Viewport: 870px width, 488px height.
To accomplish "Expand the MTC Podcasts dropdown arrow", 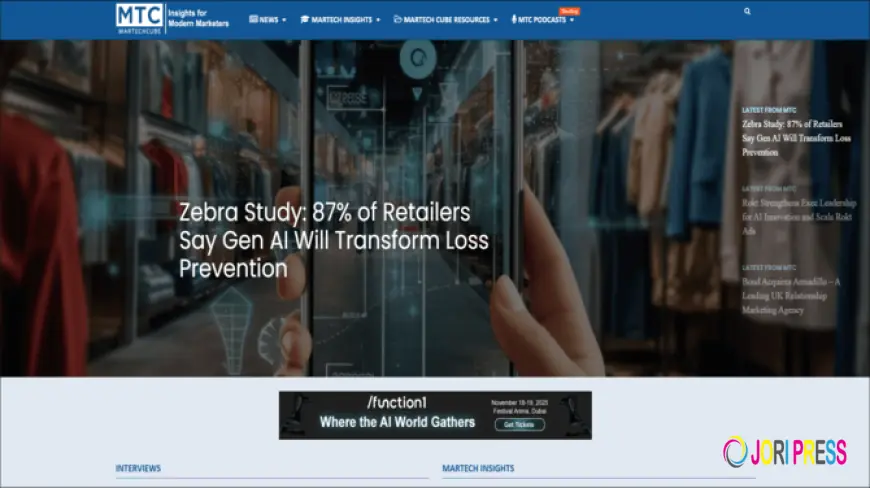I will pos(572,20).
